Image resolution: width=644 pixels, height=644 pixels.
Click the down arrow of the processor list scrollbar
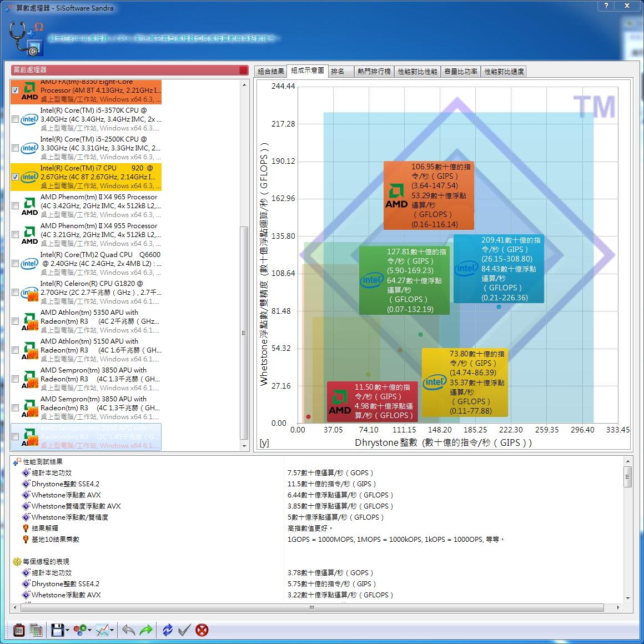point(244,446)
